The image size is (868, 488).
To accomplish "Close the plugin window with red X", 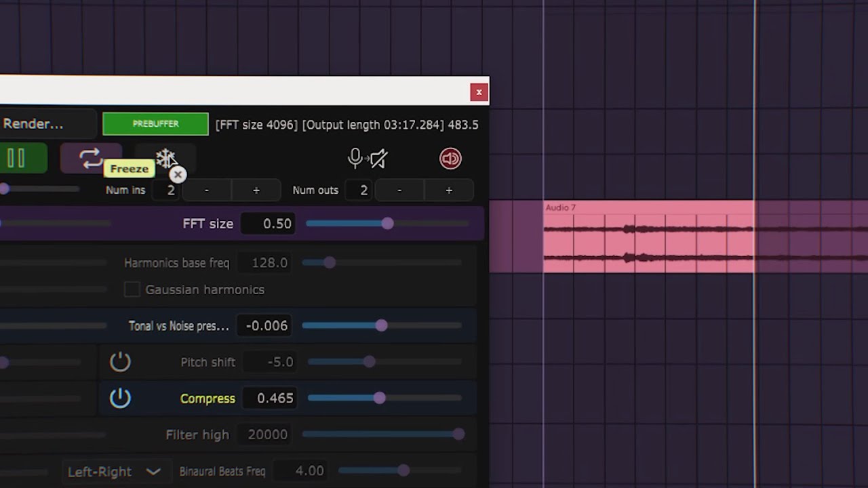I will (479, 92).
